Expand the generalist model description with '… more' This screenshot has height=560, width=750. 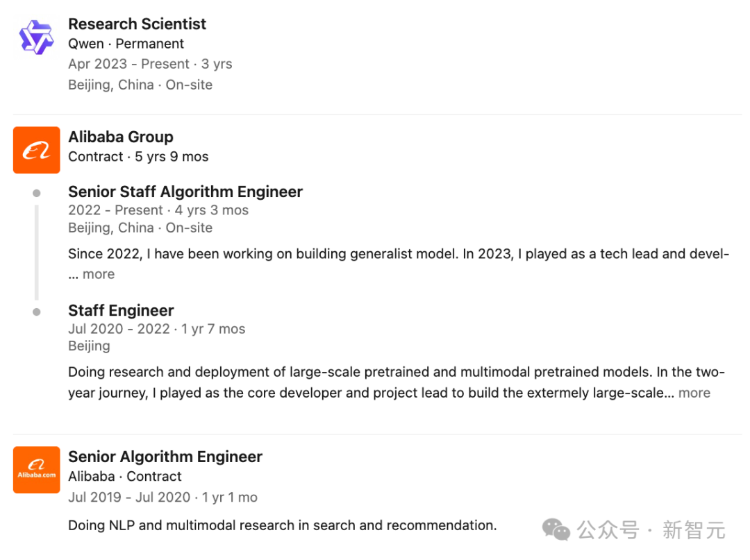[98, 274]
